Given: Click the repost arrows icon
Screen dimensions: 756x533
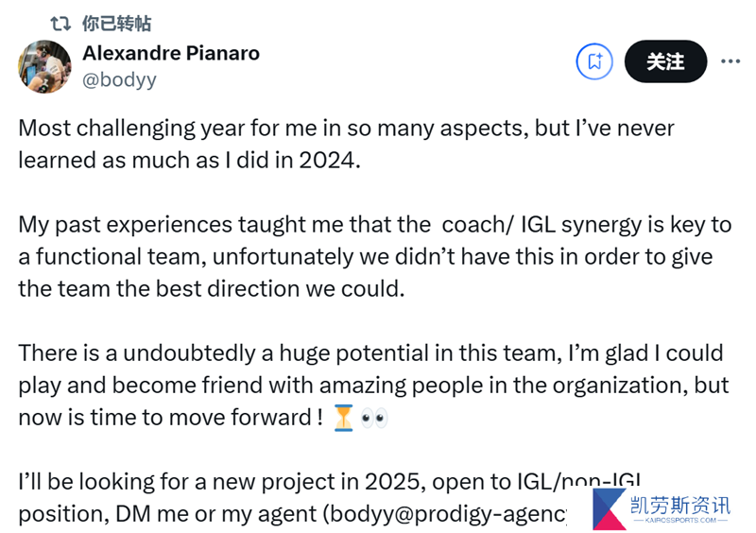Looking at the screenshot, I should (x=60, y=23).
